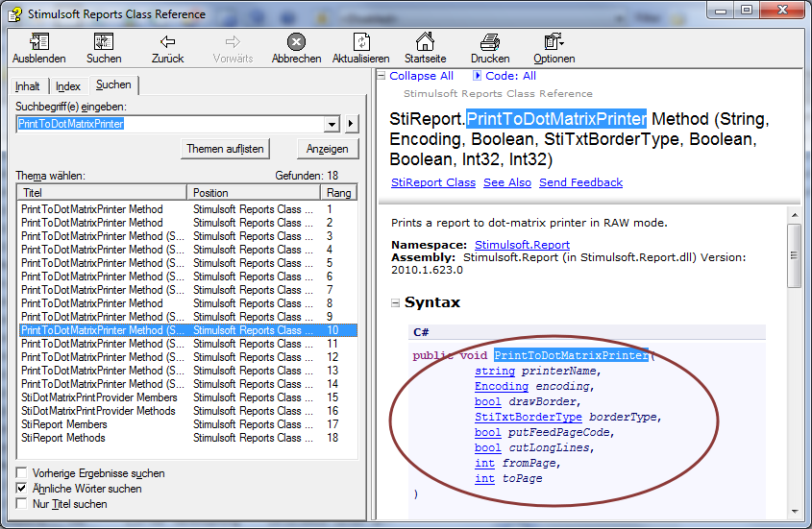Click the Anzeigen button
This screenshot has width=812, height=529.
(328, 149)
